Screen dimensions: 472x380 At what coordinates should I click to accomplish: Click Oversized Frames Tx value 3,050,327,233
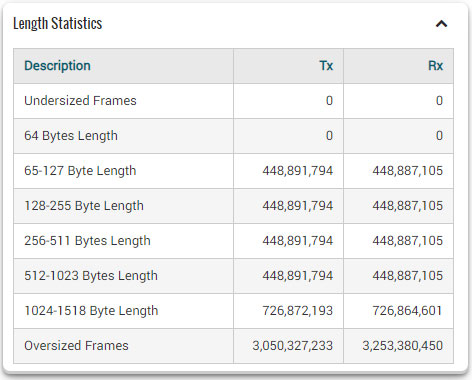(293, 346)
